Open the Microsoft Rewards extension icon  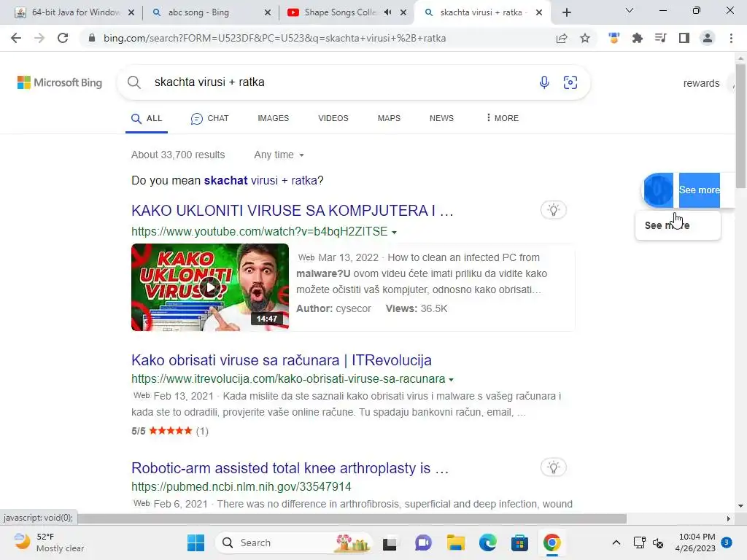click(614, 38)
